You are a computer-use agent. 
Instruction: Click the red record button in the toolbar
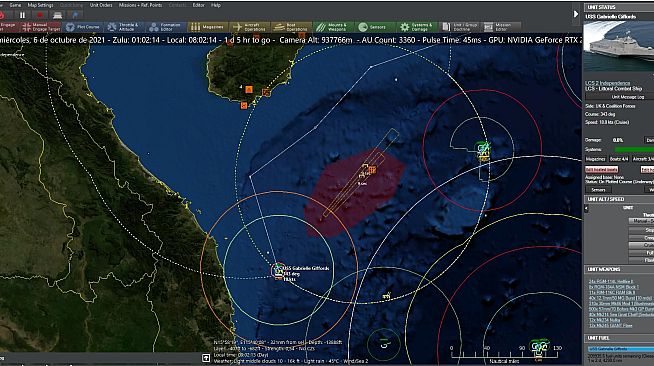point(40,15)
